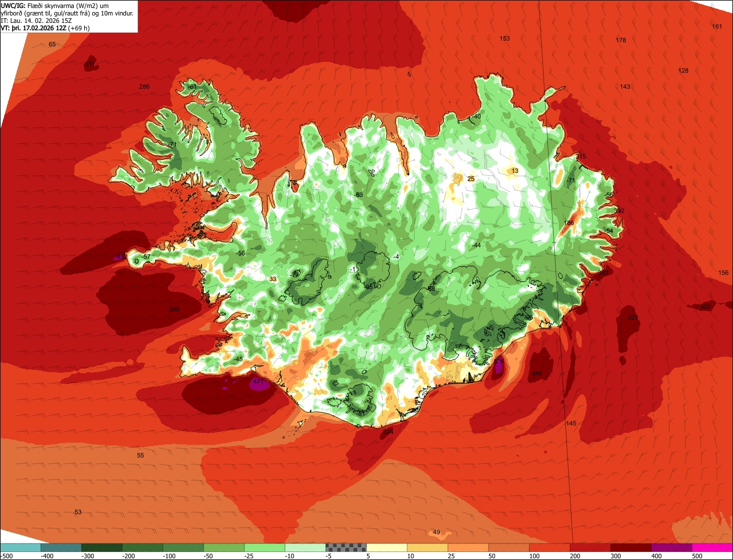Click the value '49' near the bottom edge

coord(436,532)
